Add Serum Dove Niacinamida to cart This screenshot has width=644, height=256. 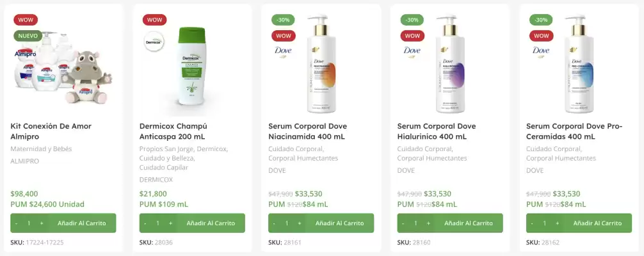tap(344, 223)
